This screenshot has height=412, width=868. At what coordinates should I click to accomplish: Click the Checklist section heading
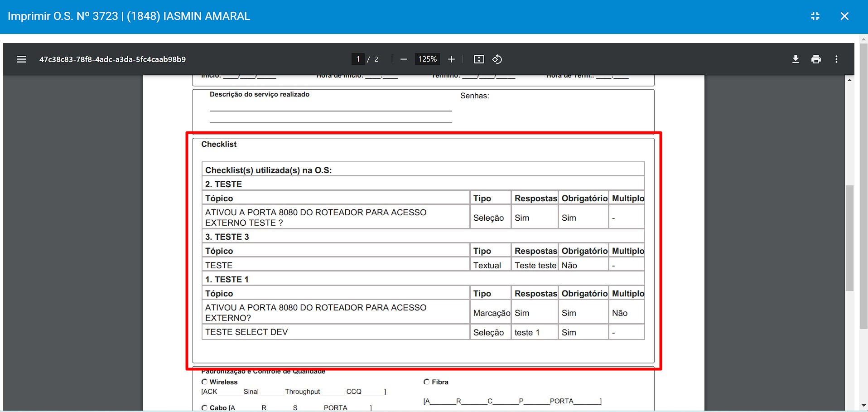click(219, 144)
